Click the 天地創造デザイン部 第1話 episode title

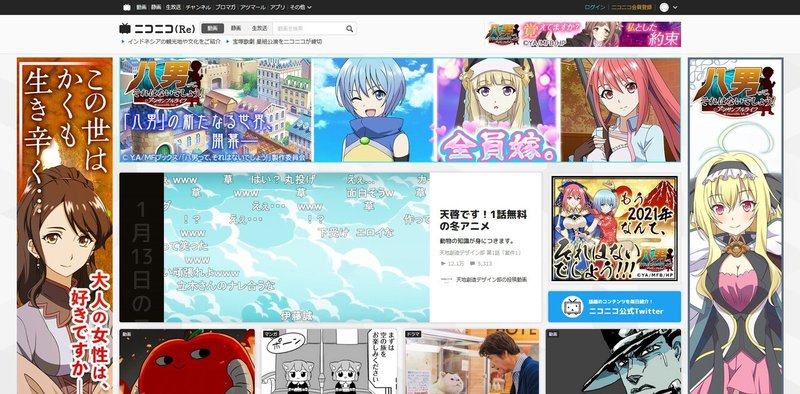click(480, 253)
